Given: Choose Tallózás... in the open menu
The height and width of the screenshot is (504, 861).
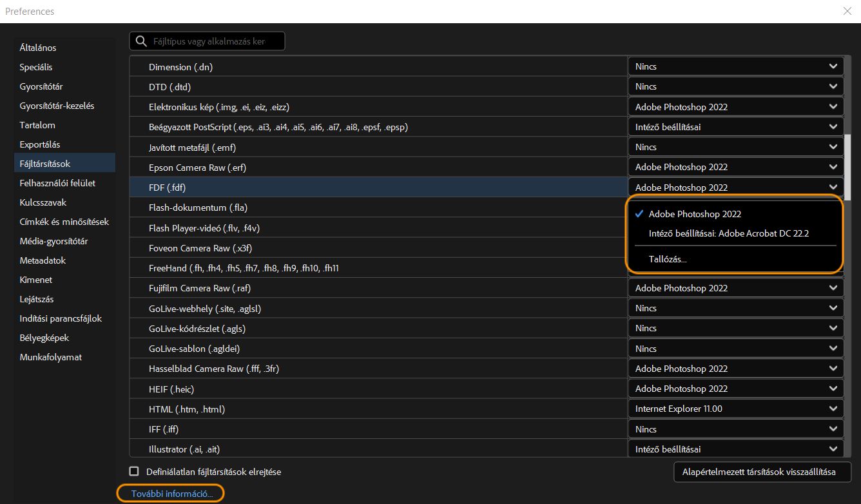Looking at the screenshot, I should (668, 259).
